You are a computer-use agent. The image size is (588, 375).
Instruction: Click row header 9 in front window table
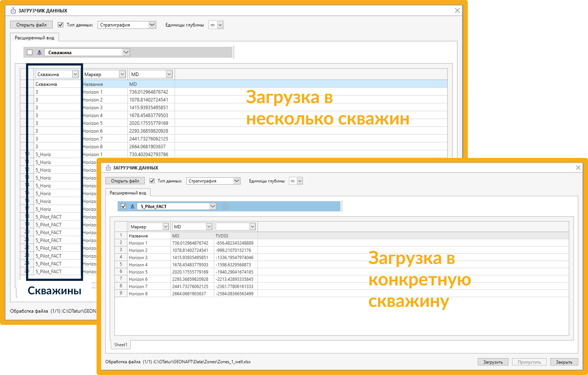[x=121, y=293]
